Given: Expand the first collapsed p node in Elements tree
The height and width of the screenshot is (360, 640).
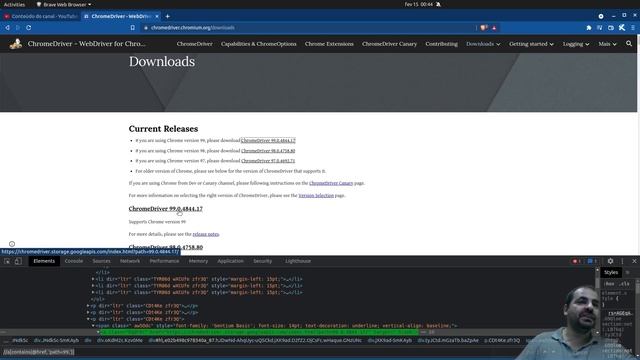Looking at the screenshot, I should click(x=88, y=306).
